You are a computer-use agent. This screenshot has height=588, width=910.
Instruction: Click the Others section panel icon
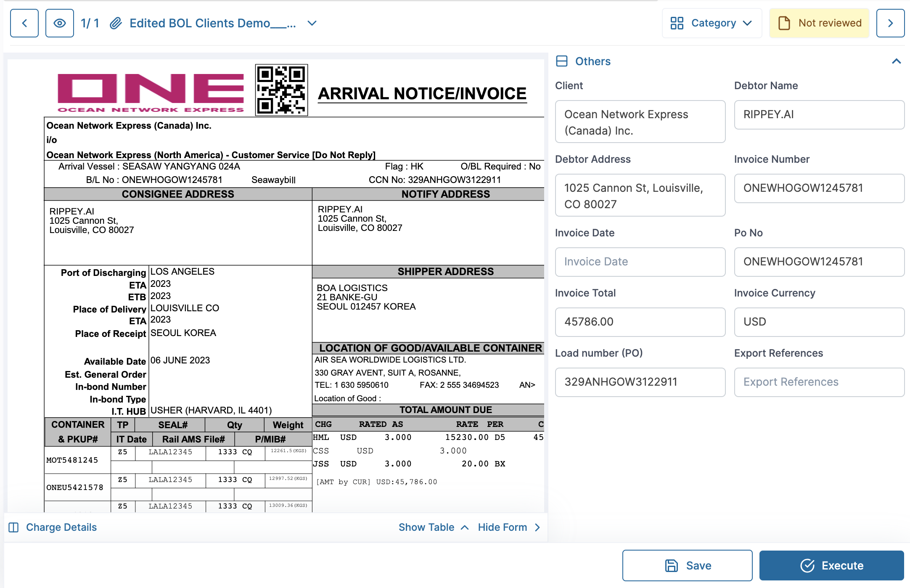point(562,61)
